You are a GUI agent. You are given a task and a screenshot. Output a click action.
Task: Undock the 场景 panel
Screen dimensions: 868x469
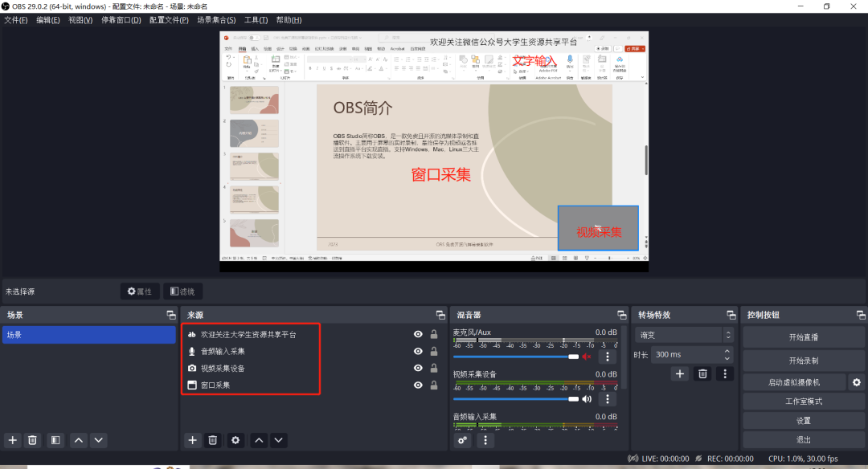tap(171, 315)
